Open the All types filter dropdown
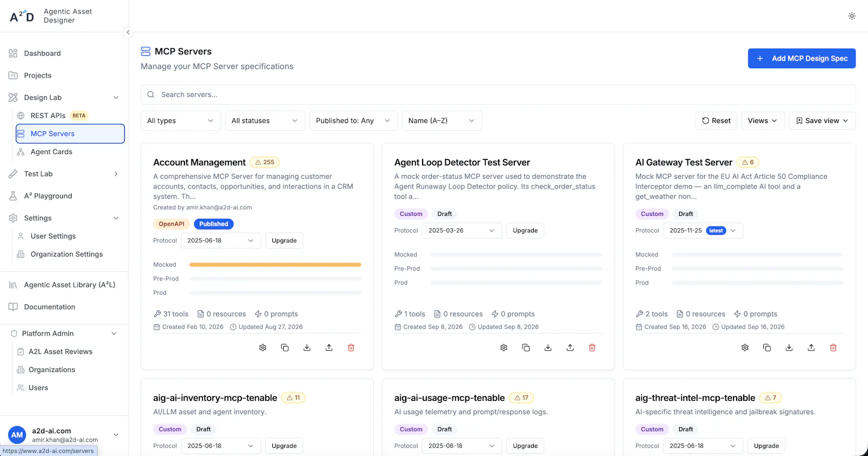Screen dimensions: 868x456 click(181, 121)
